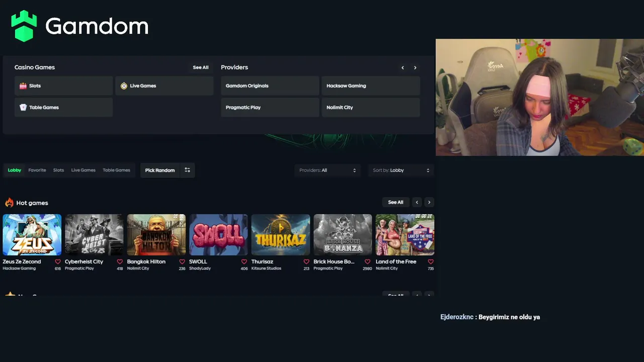Open Thurisaz game thumbnail
Screen dimensions: 644x362
pyautogui.click(x=281, y=235)
